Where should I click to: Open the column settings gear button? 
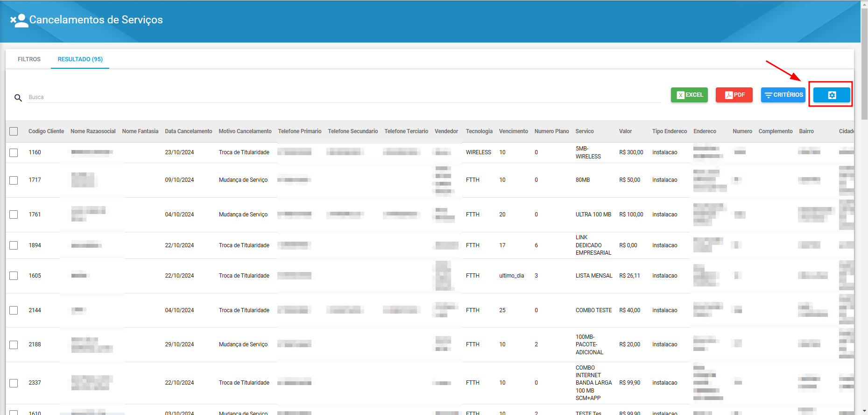click(x=832, y=95)
